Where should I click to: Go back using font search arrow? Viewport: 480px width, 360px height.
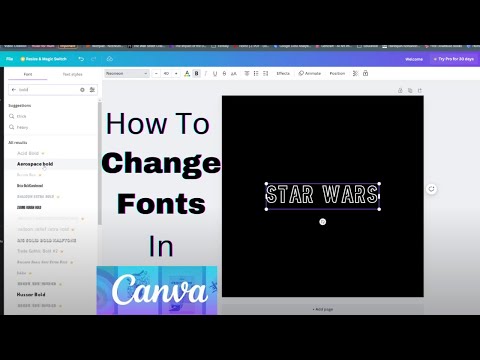pos(14,90)
